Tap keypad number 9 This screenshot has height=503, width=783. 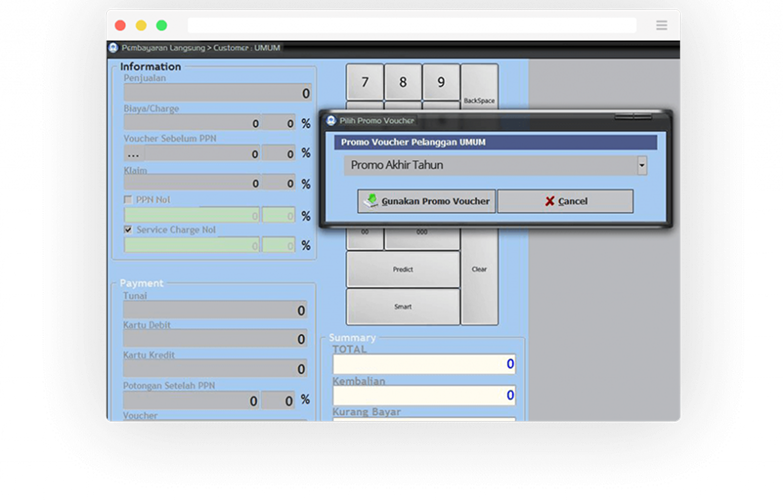point(441,82)
